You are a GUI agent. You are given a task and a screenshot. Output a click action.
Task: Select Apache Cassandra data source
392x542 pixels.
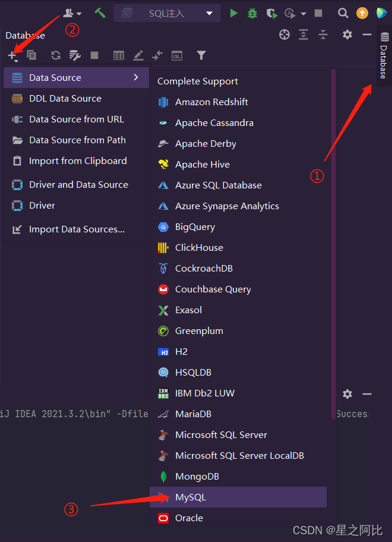click(238, 122)
